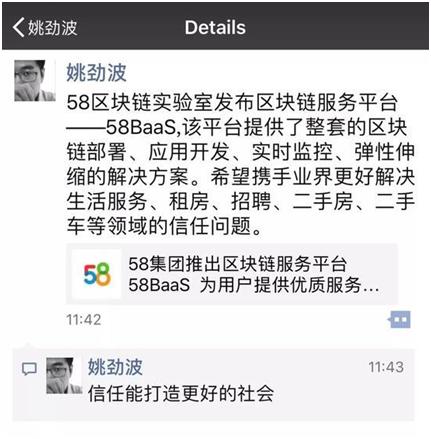
Task: Tap the 姚劲波 back label in header
Action: pyautogui.click(x=52, y=27)
